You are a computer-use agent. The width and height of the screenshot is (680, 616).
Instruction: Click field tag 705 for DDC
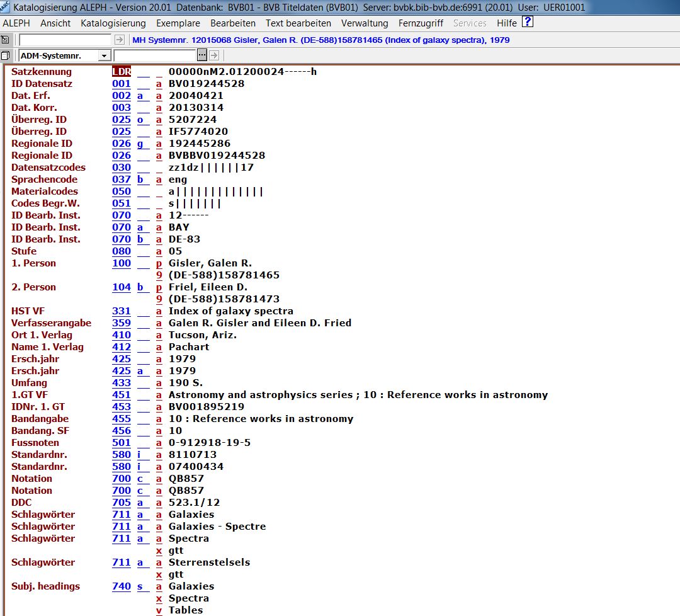click(122, 503)
